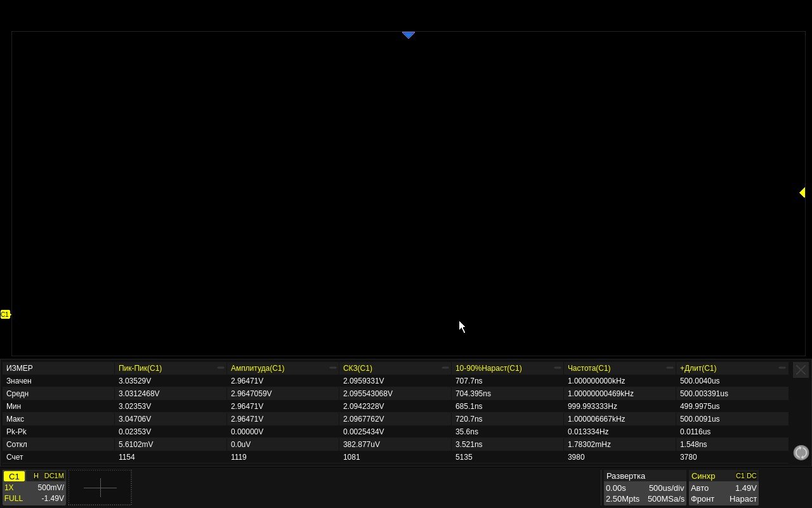Click the ИЗМЕР measurement header
The height and width of the screenshot is (508, 812).
tap(20, 368)
